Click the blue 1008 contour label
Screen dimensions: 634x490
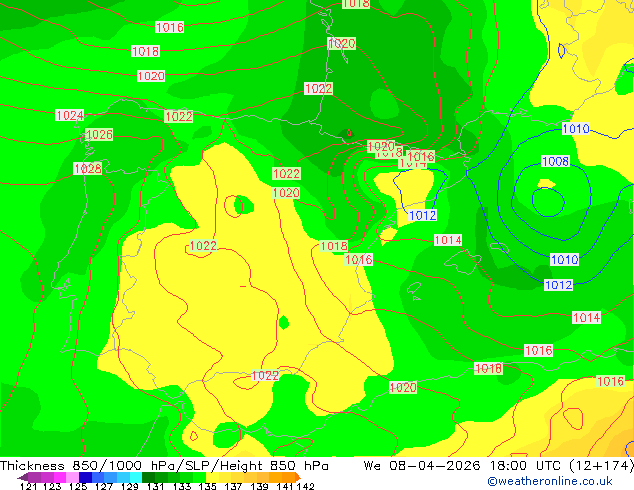click(556, 161)
